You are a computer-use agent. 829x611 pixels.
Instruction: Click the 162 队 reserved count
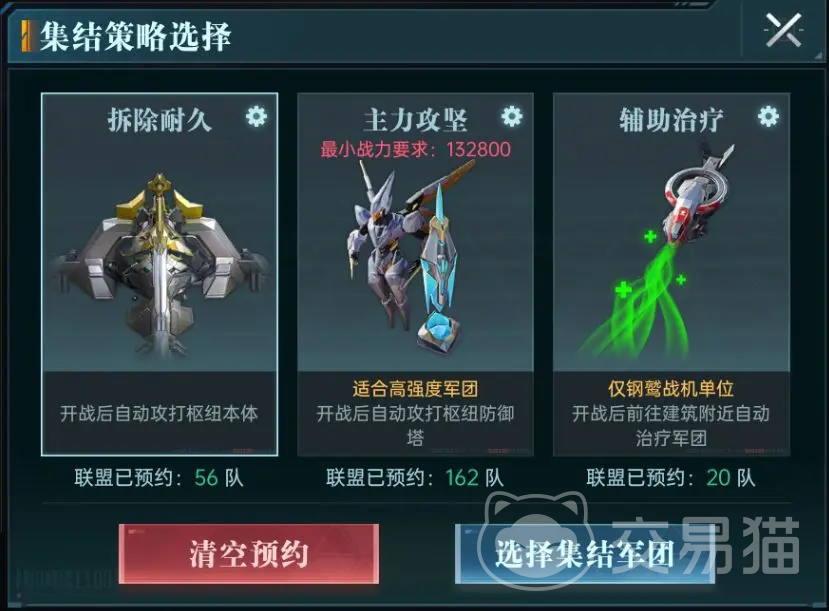click(474, 478)
